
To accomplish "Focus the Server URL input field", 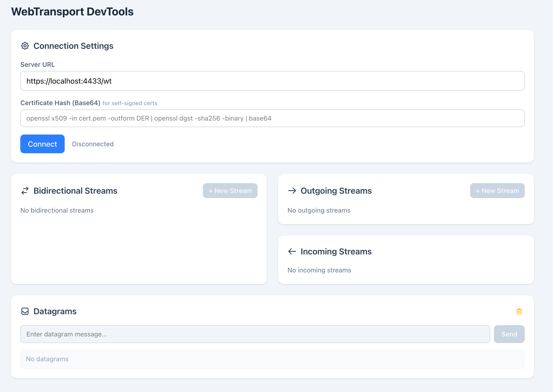I will coord(272,81).
